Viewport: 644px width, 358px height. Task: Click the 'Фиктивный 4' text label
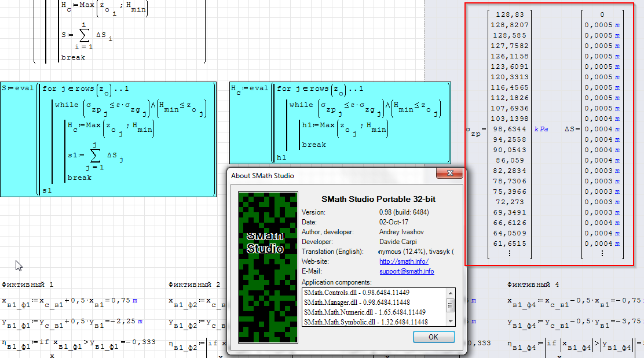533,285
